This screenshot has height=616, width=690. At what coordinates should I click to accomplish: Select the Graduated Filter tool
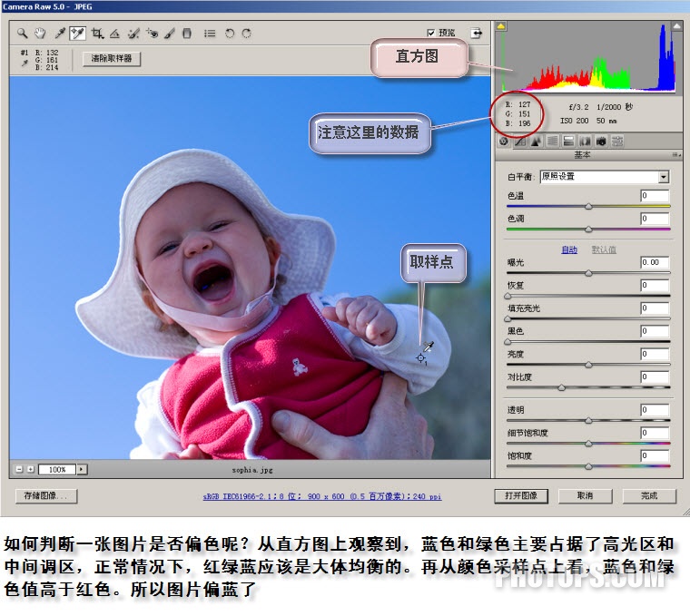pos(187,33)
